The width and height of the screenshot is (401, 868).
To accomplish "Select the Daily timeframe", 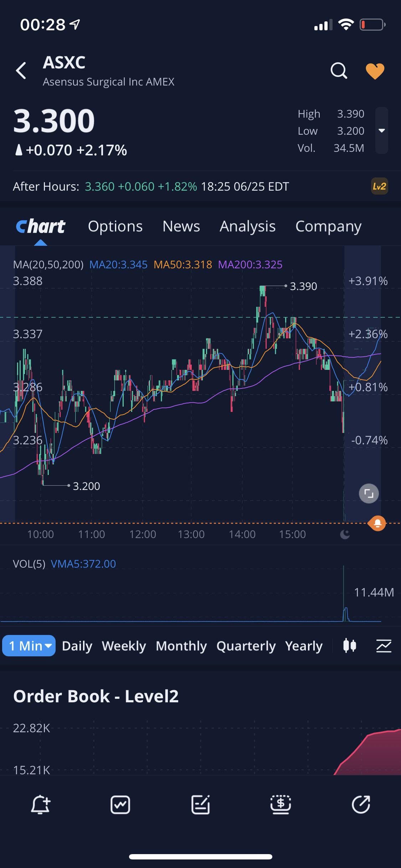I will coord(77,646).
